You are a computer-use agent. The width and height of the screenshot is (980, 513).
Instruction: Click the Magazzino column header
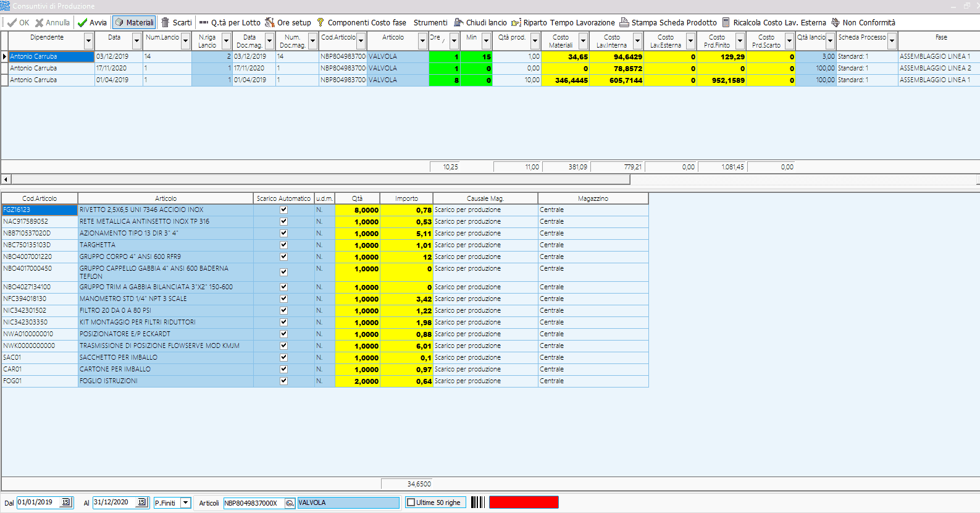pyautogui.click(x=593, y=198)
